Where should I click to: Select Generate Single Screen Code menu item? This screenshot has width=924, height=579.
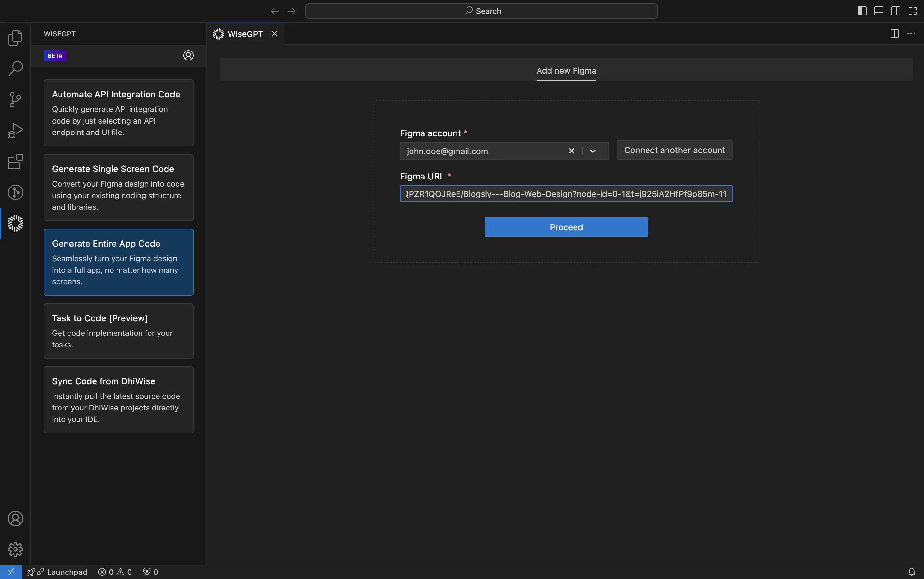point(119,188)
